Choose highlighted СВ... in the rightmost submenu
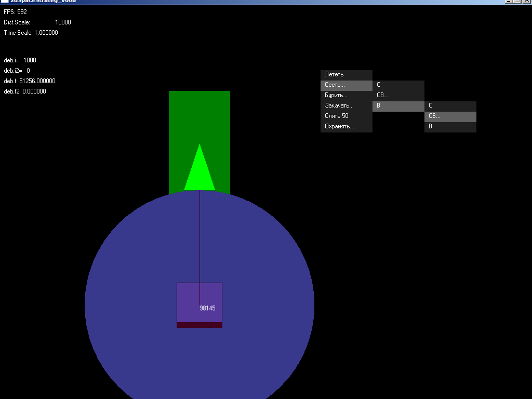Image resolution: width=532 pixels, height=399 pixels. pos(450,116)
